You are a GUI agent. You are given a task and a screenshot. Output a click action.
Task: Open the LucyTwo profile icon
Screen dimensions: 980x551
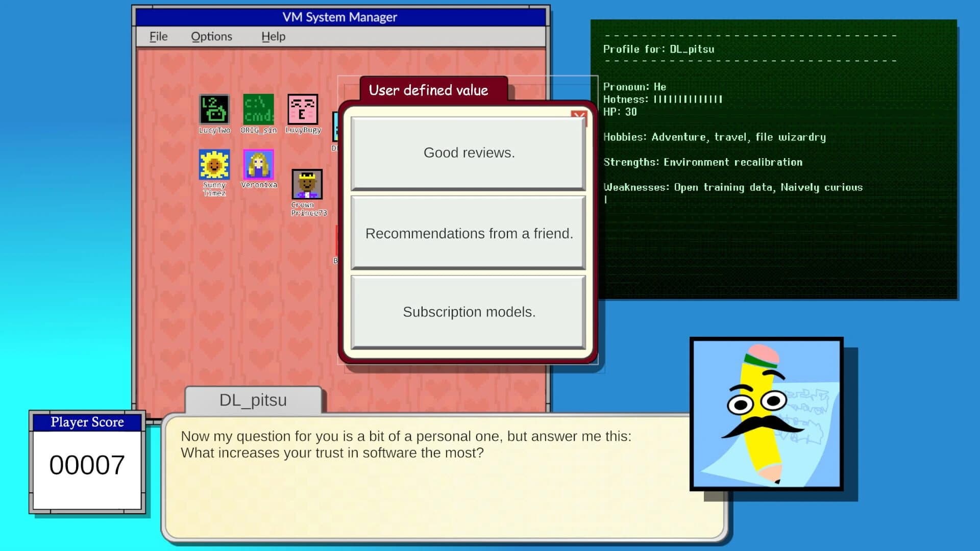tap(214, 110)
